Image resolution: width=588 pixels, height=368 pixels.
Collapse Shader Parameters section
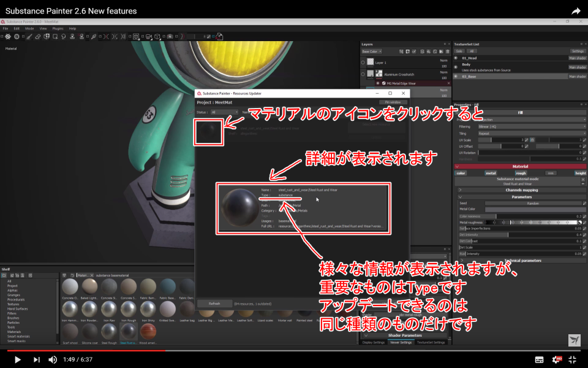(405, 335)
